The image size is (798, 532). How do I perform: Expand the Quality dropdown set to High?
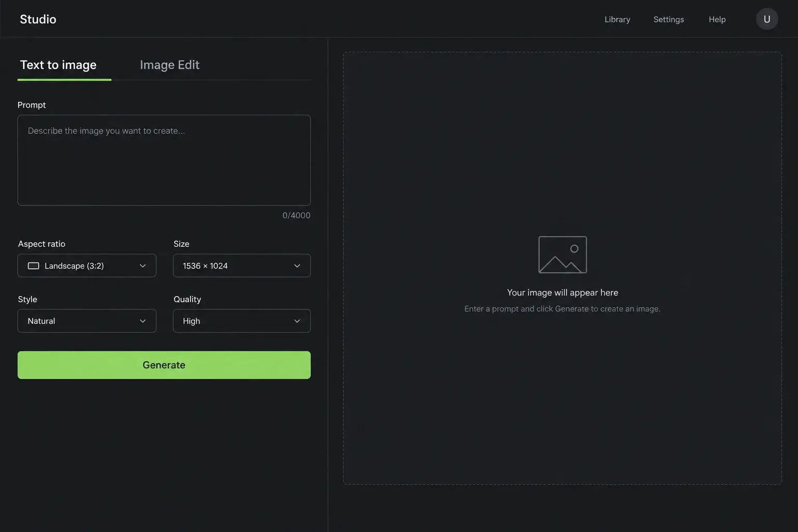pos(242,321)
